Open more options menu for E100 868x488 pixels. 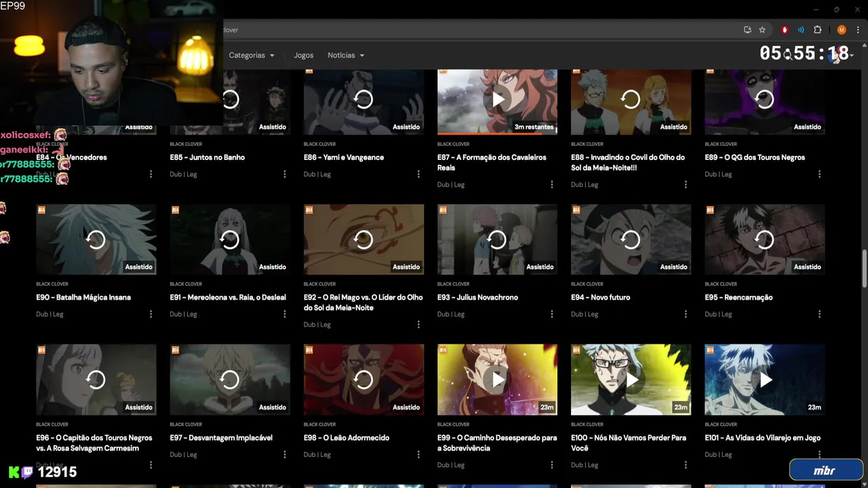686,465
